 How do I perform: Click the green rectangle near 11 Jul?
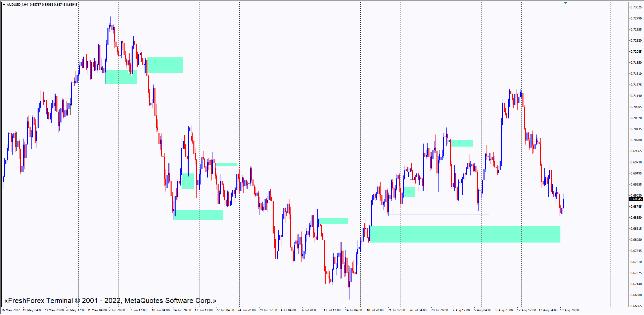tap(334, 221)
